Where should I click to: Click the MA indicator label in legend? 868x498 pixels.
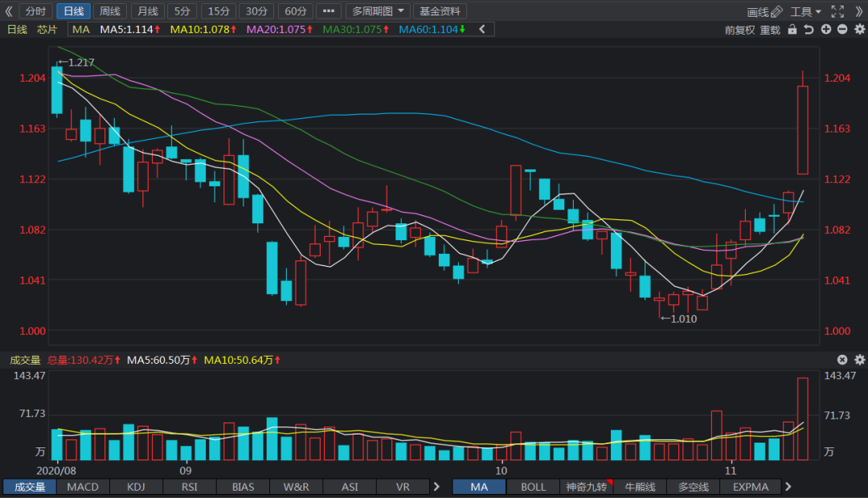81,30
